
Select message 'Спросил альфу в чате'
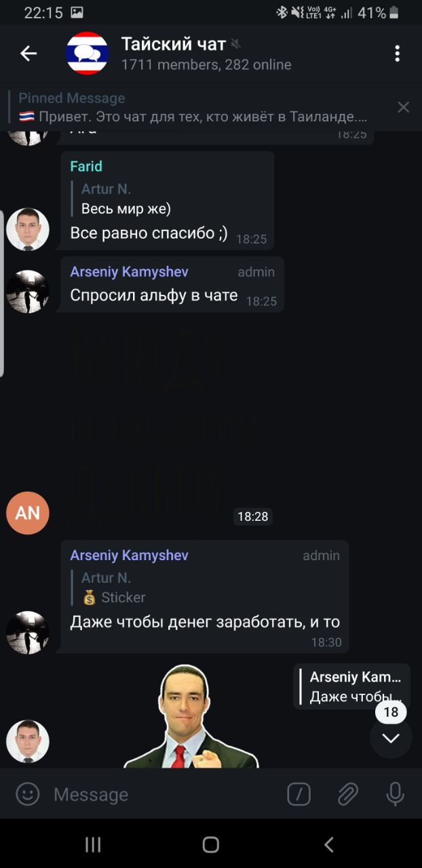pyautogui.click(x=154, y=295)
